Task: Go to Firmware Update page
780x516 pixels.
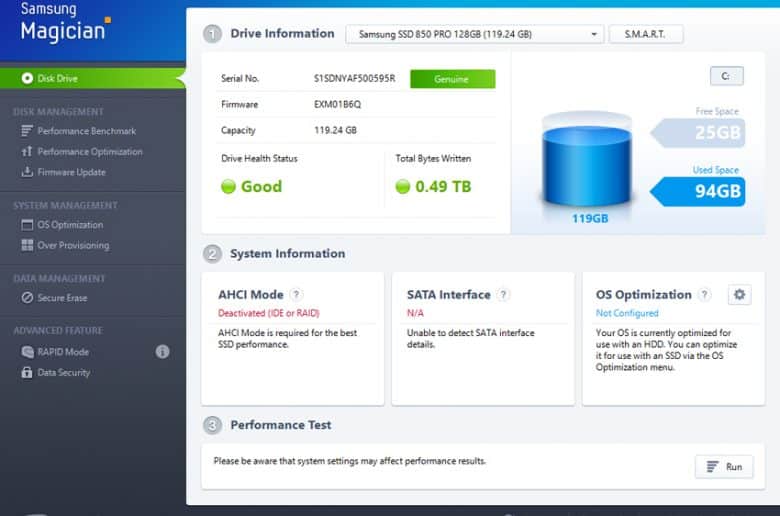Action: [72, 172]
